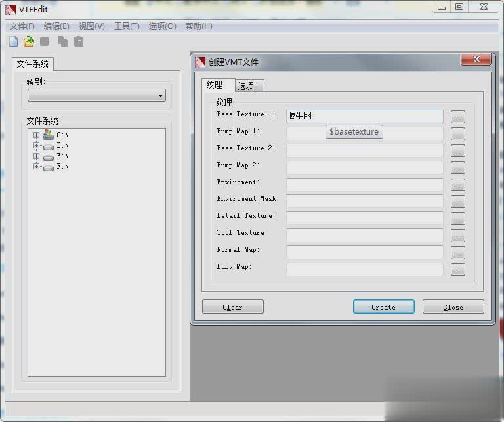The width and height of the screenshot is (504, 422).
Task: Select the D:\ drive label
Action: (x=62, y=146)
